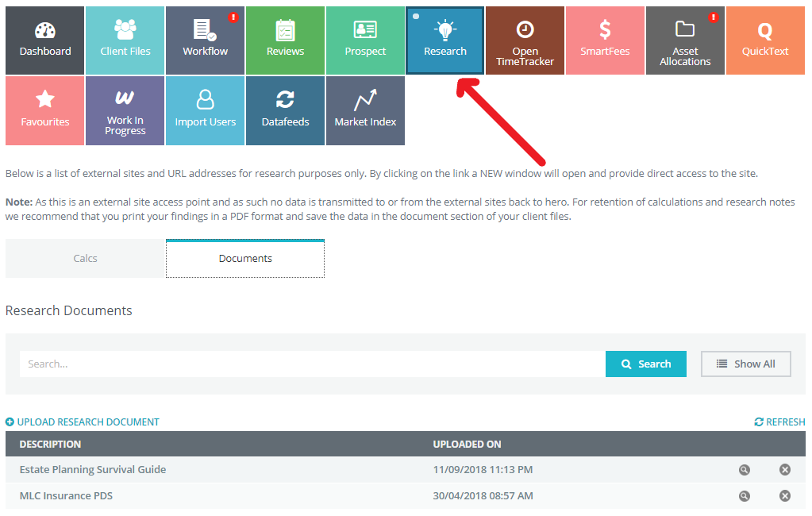Switch to the Calcs tab
The width and height of the screenshot is (812, 516).
(85, 259)
